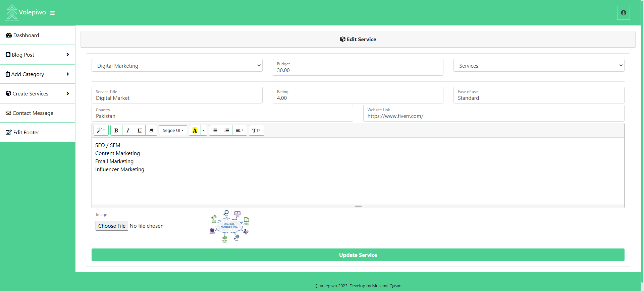This screenshot has height=291, width=644.
Task: Click the Choose File button
Action: click(112, 226)
